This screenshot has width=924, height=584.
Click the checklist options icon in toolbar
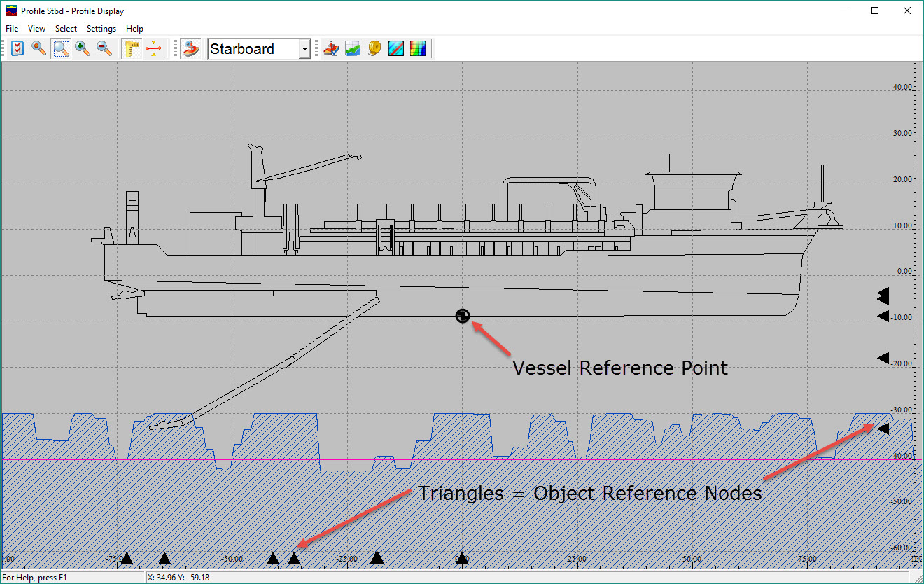coord(17,48)
